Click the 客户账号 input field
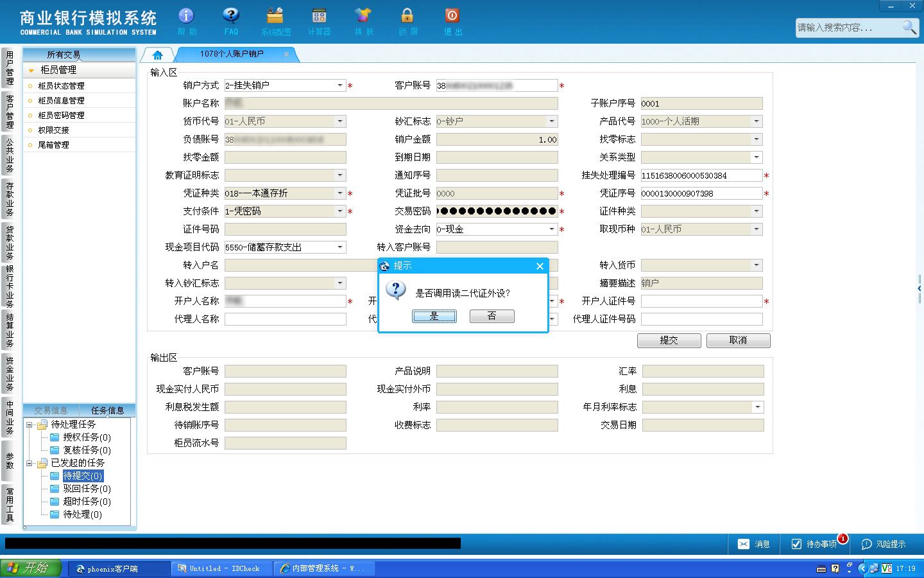Screen dimensions: 924x578 tap(497, 85)
